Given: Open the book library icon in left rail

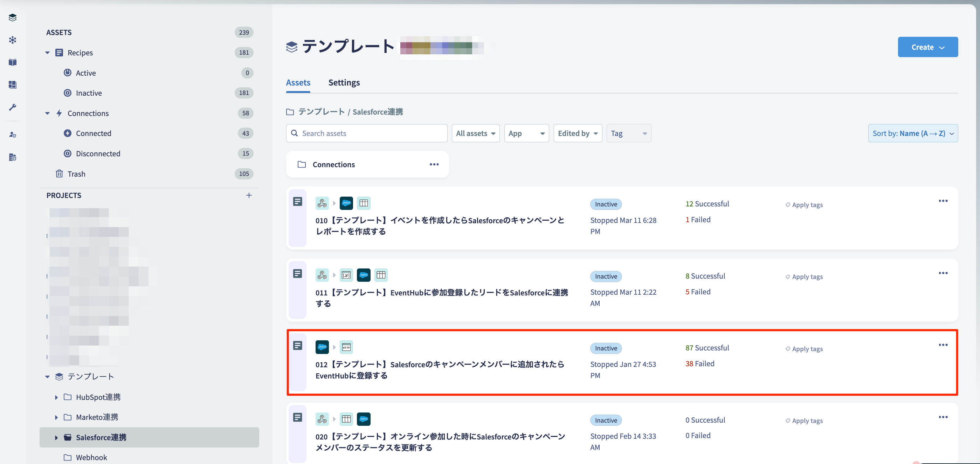Looking at the screenshot, I should pos(13,62).
